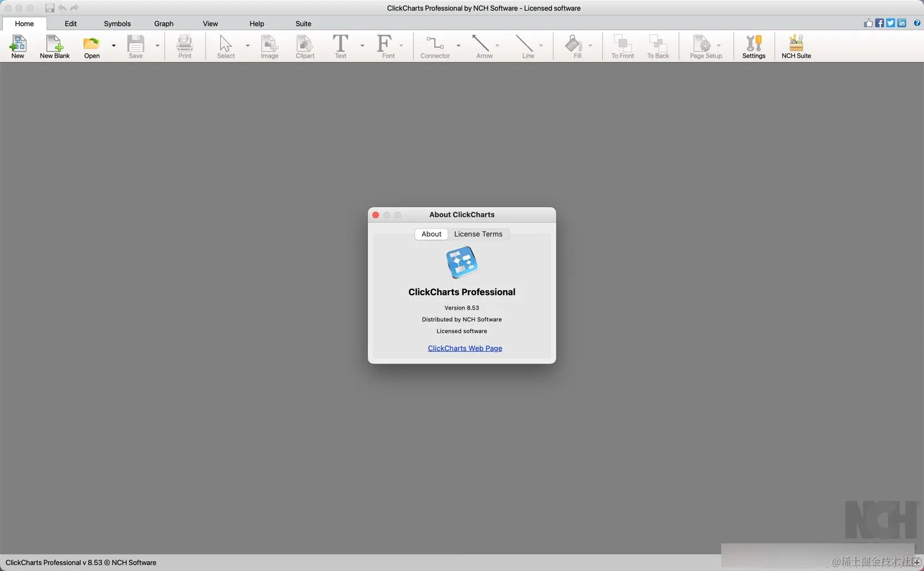The image size is (924, 571).
Task: Click the "ClickCharts Professional" dialog heading
Action: tap(461, 292)
